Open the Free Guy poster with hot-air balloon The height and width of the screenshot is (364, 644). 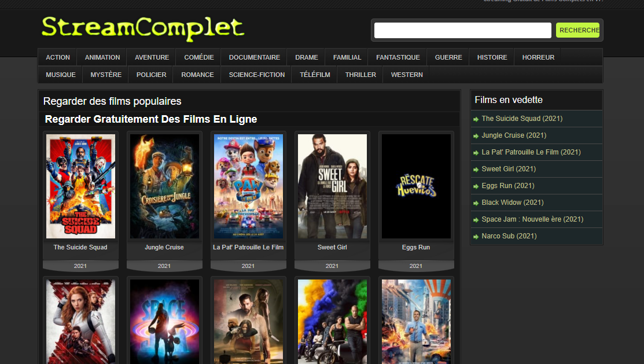(x=416, y=322)
